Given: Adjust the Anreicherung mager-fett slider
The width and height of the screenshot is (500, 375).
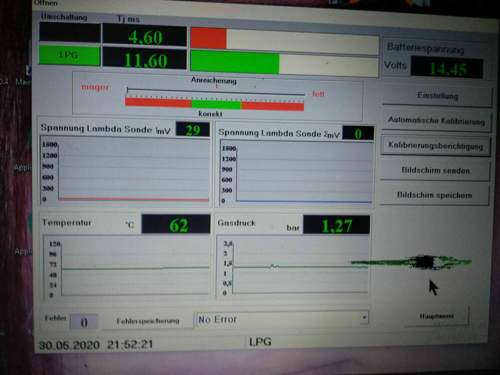Looking at the screenshot, I should [215, 92].
